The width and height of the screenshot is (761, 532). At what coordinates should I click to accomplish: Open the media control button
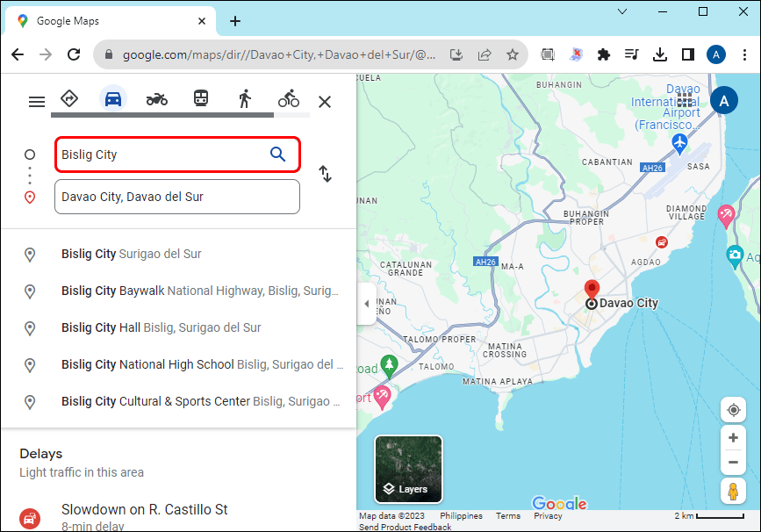coord(631,54)
